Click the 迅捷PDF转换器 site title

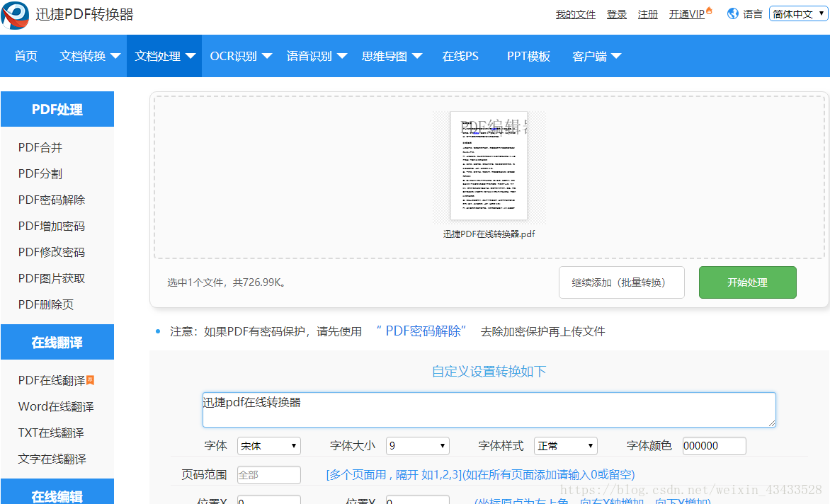coord(85,14)
